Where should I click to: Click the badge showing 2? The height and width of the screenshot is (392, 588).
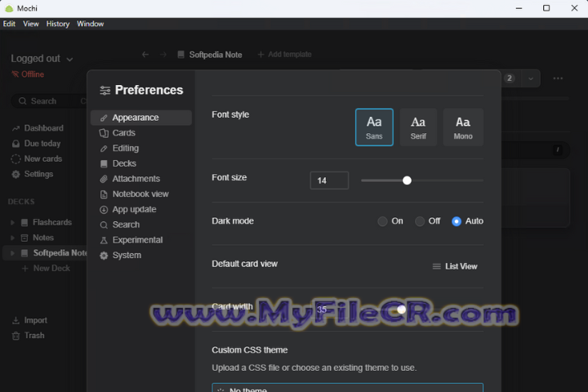point(510,78)
